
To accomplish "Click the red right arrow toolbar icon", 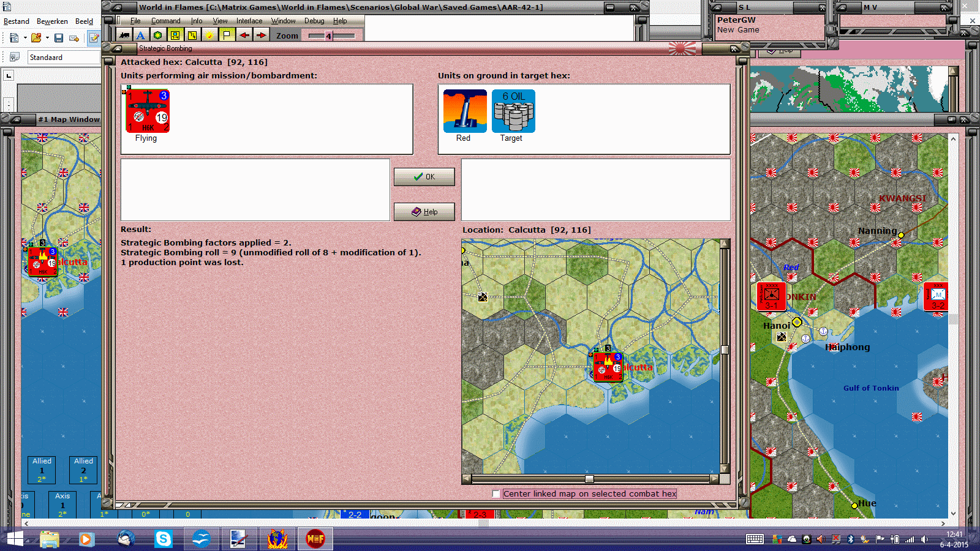I will [261, 35].
